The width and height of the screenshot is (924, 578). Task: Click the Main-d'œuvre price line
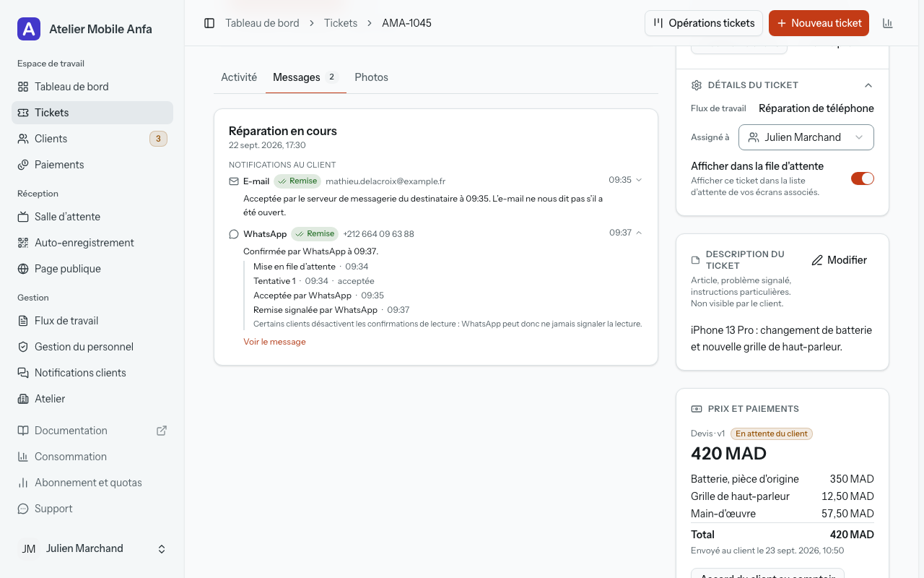tap(783, 514)
